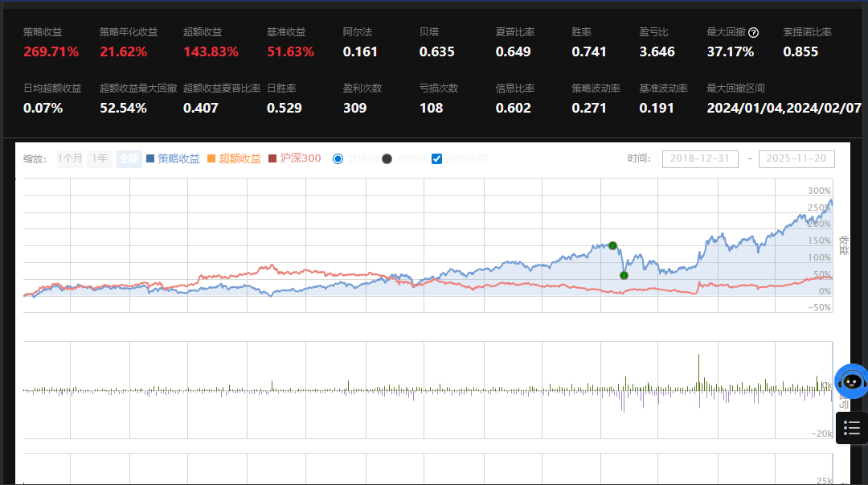Toggle the 沪深300 legend label

click(x=300, y=158)
